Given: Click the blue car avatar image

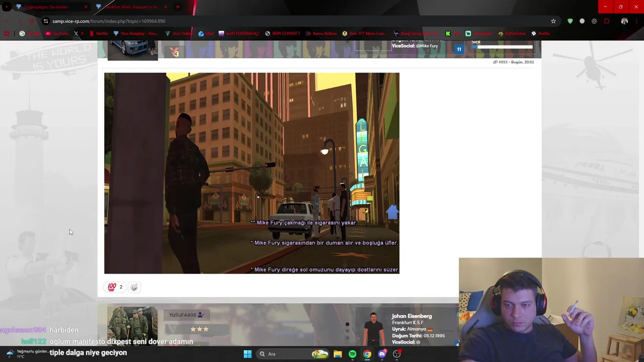Looking at the screenshot, I should click(133, 50).
